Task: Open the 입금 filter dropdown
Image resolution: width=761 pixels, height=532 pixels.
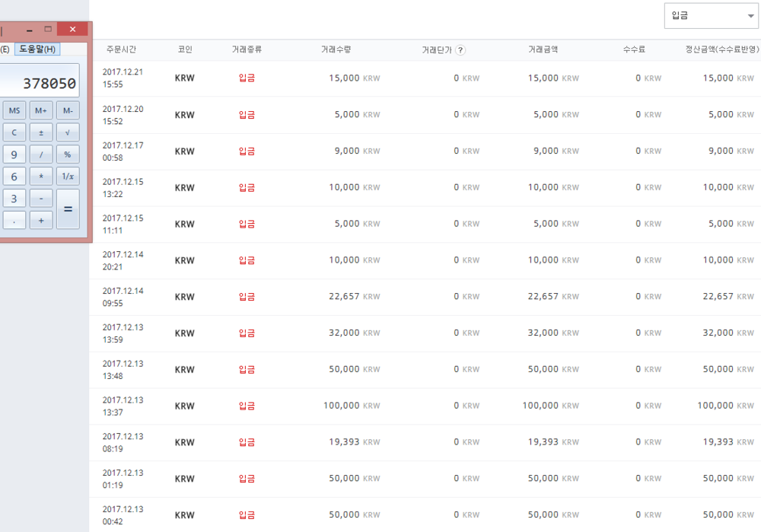Action: [x=711, y=16]
